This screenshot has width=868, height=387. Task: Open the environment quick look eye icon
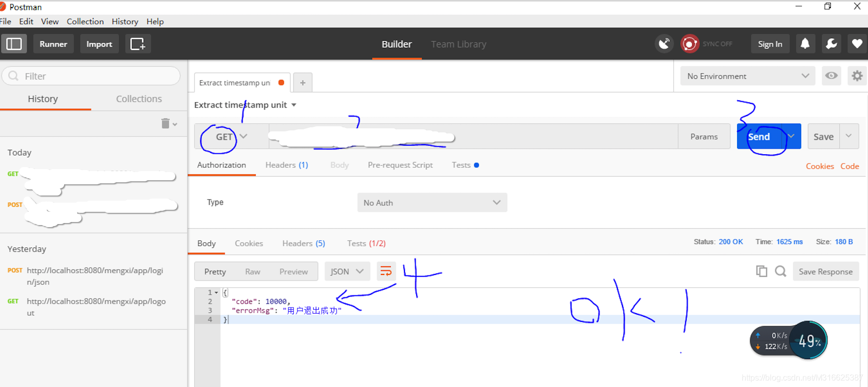point(831,76)
